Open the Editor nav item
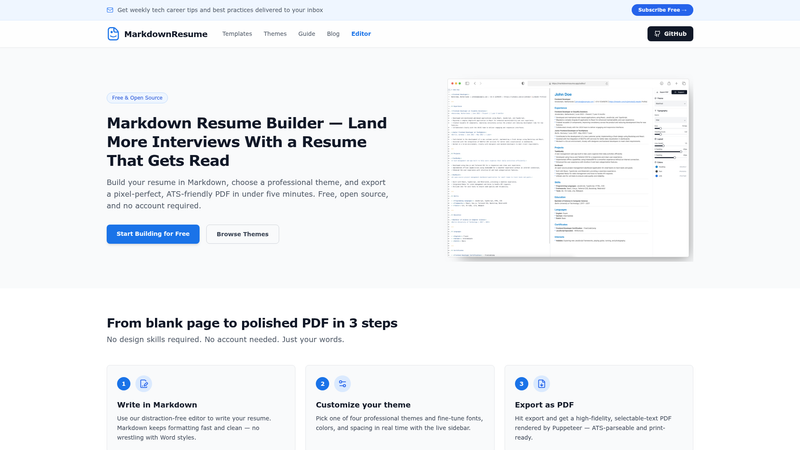800x450 pixels. 361,34
